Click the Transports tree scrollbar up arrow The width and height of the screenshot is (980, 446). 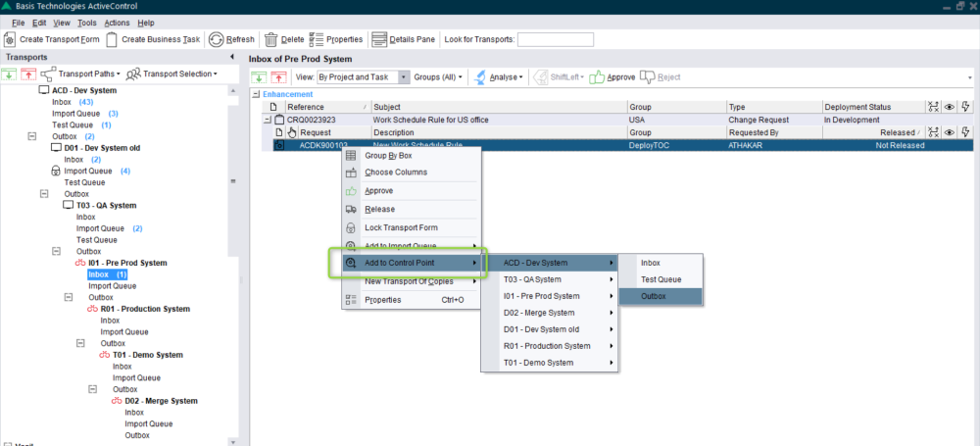(234, 91)
